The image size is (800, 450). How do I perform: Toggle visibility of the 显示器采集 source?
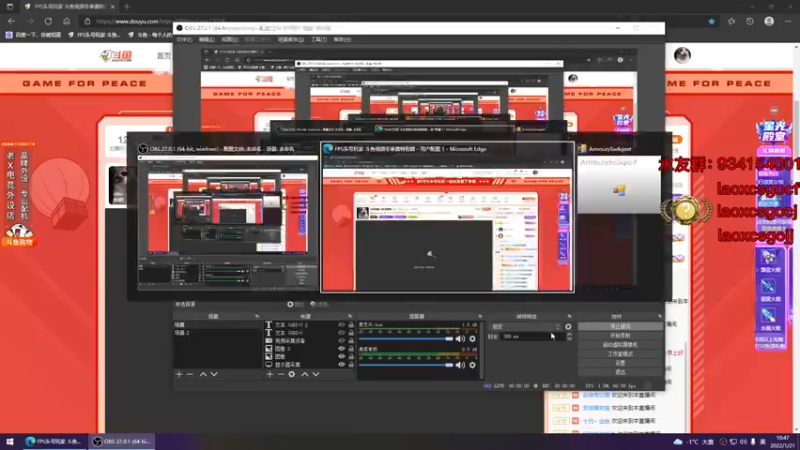pyautogui.click(x=341, y=365)
